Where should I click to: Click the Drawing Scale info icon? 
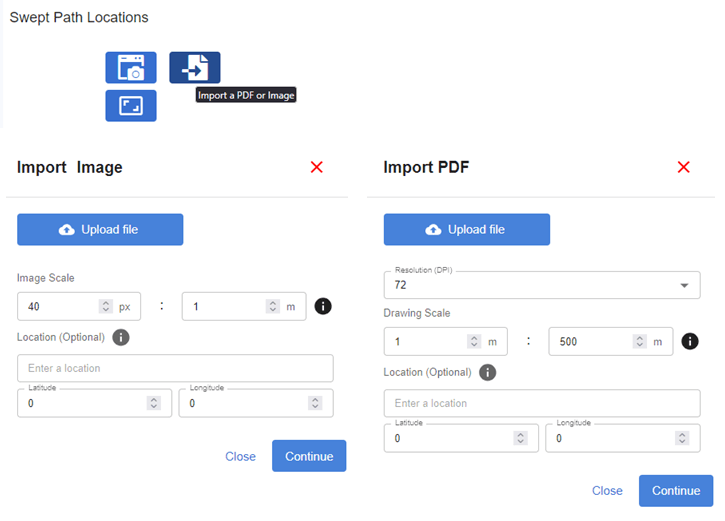[690, 341]
